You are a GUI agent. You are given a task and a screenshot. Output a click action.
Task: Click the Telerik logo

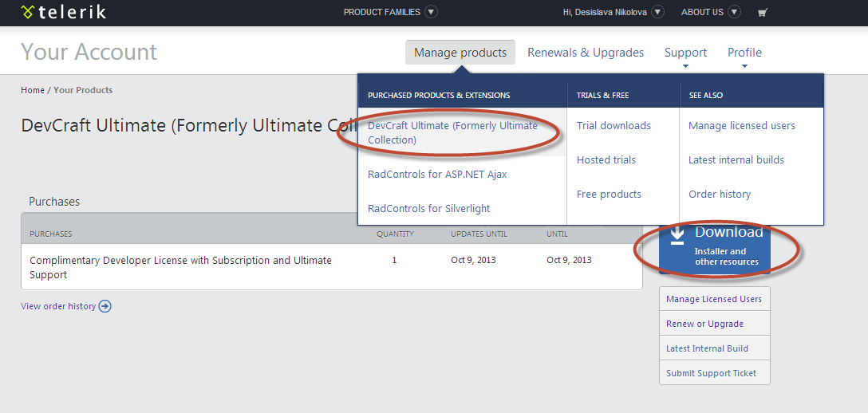pos(63,12)
